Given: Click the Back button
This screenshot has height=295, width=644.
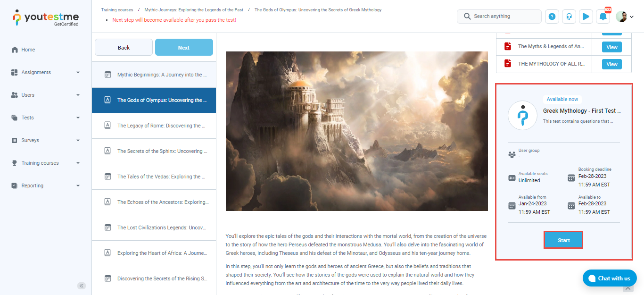Looking at the screenshot, I should [x=124, y=47].
